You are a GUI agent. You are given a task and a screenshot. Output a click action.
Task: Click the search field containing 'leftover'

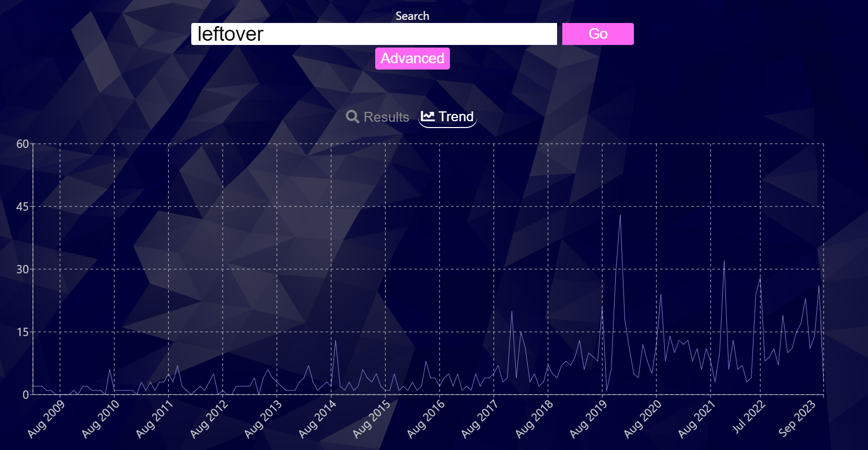pos(374,34)
